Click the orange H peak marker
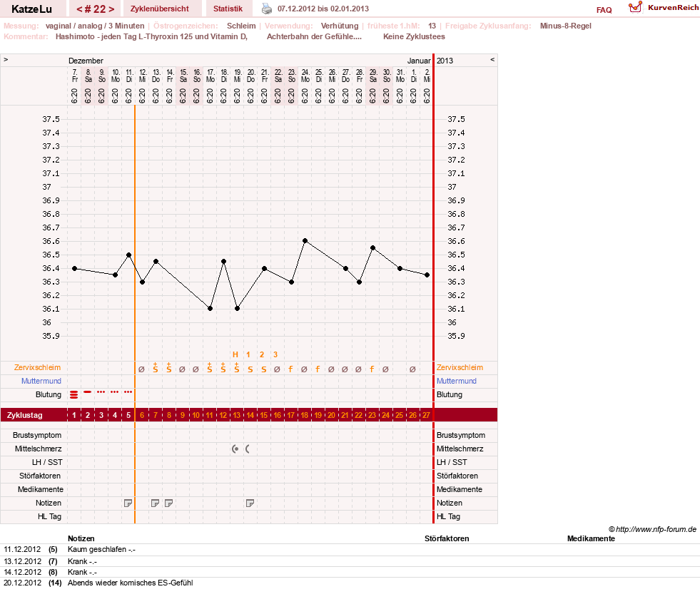Screen dimensions: 700x609 click(235, 354)
